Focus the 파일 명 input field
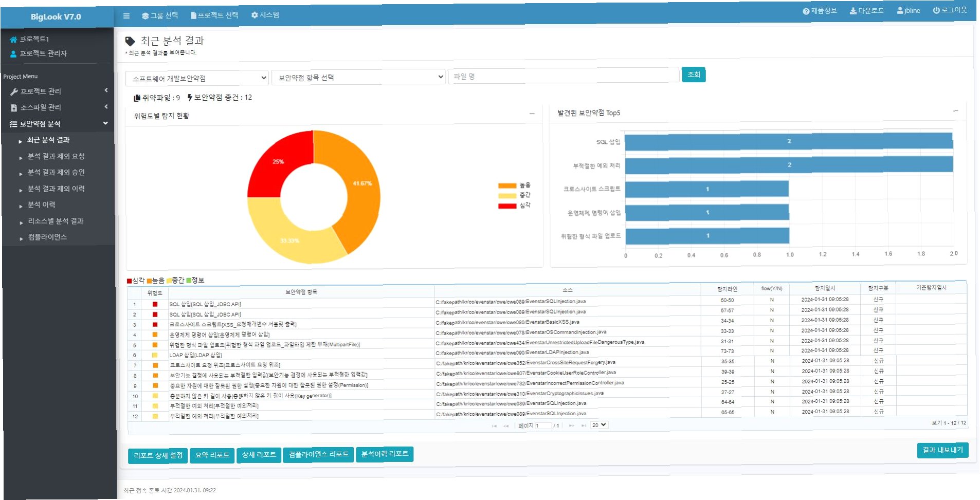Screen dimensions: 980x500 tap(564, 76)
